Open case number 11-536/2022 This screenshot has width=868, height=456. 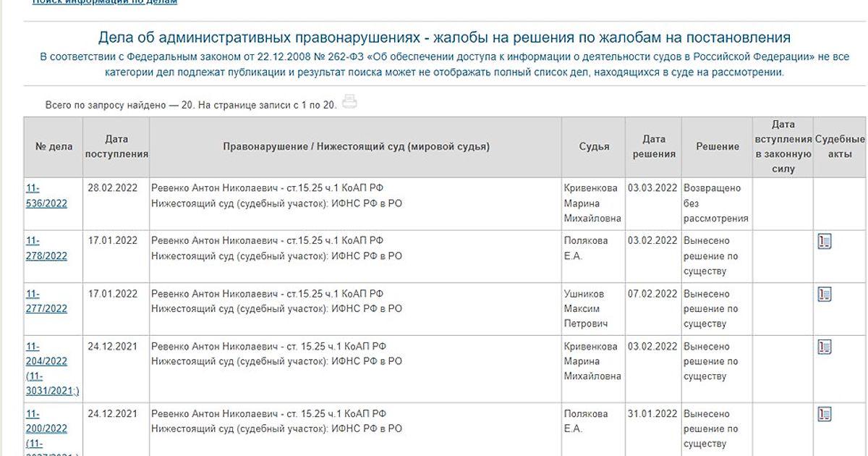pos(46,195)
